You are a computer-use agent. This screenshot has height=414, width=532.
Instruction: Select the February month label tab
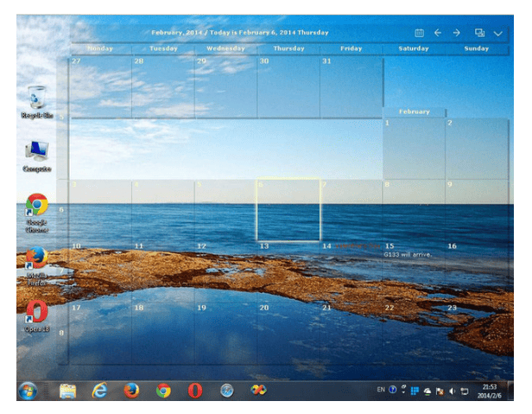(415, 111)
